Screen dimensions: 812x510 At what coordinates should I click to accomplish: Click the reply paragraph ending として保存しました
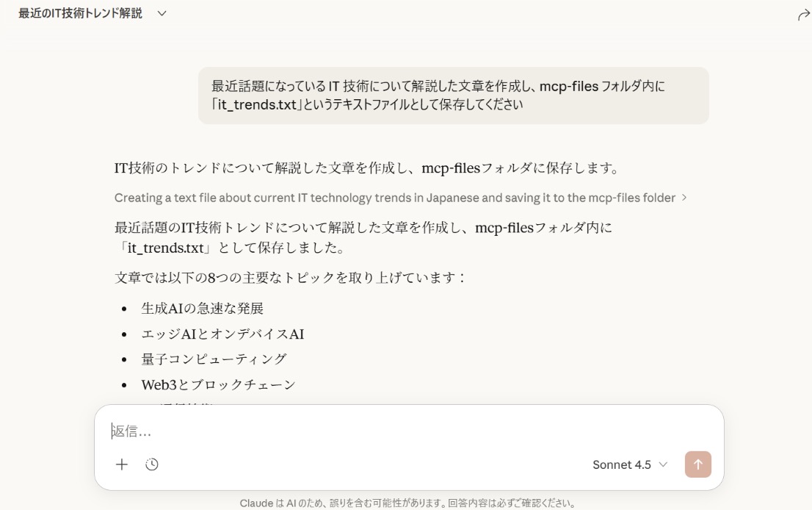tap(363, 237)
